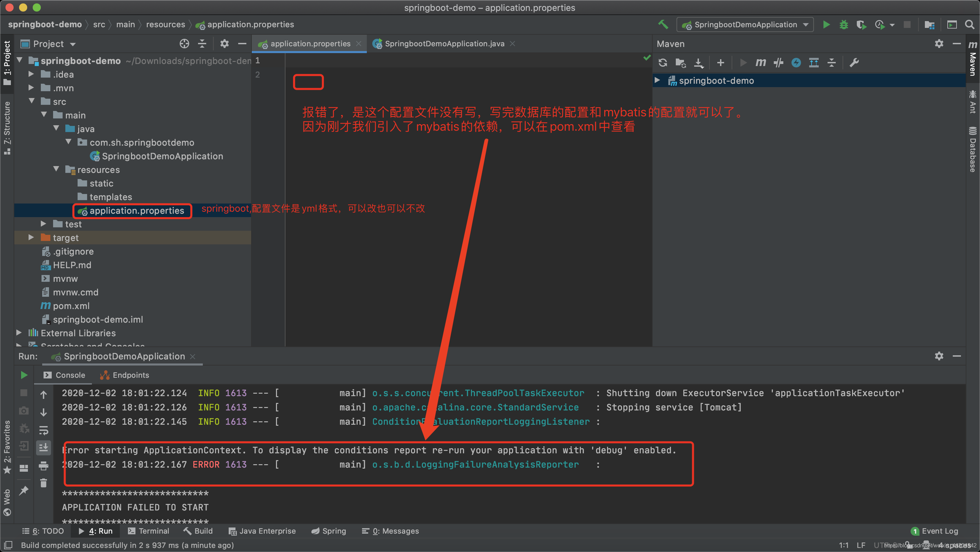Collapse the resources folder
980x552 pixels.
pyautogui.click(x=56, y=169)
